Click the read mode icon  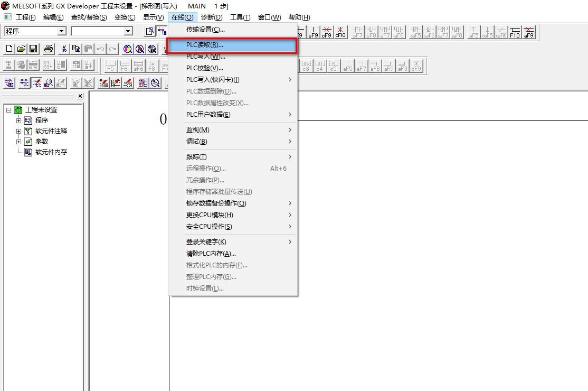24,82
